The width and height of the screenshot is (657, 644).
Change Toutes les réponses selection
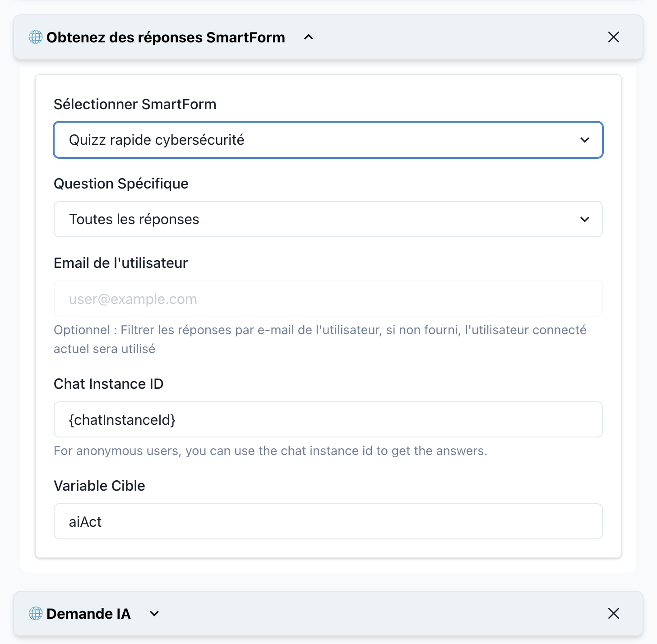click(x=328, y=219)
